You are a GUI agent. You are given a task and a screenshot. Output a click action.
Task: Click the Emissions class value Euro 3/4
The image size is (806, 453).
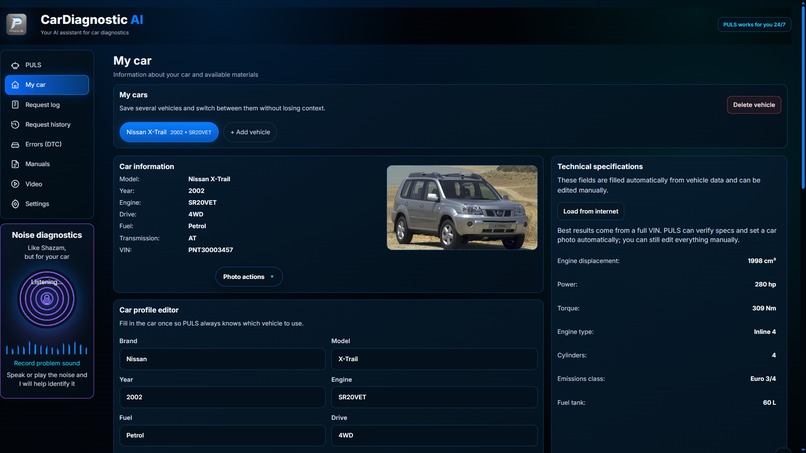(x=763, y=379)
